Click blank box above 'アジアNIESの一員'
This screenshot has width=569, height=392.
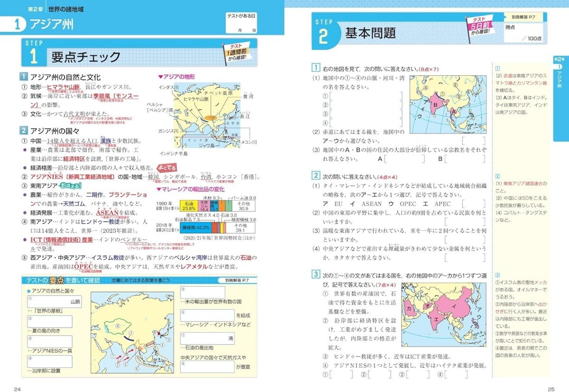[x=49, y=341]
